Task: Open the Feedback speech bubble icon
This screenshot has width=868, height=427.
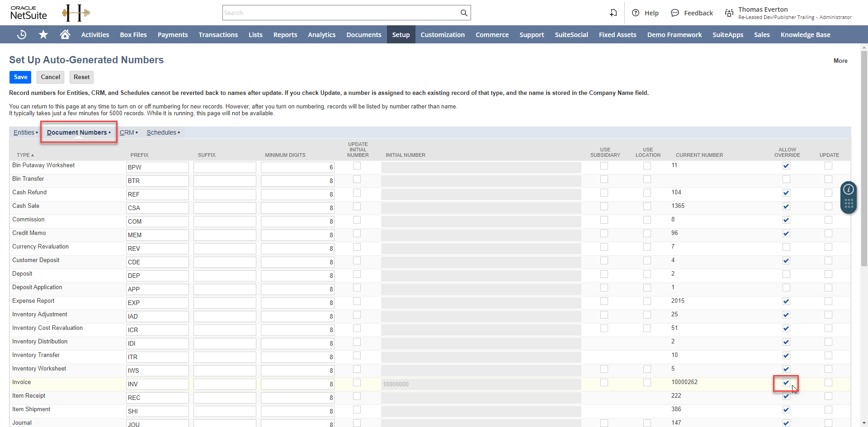Action: click(675, 13)
